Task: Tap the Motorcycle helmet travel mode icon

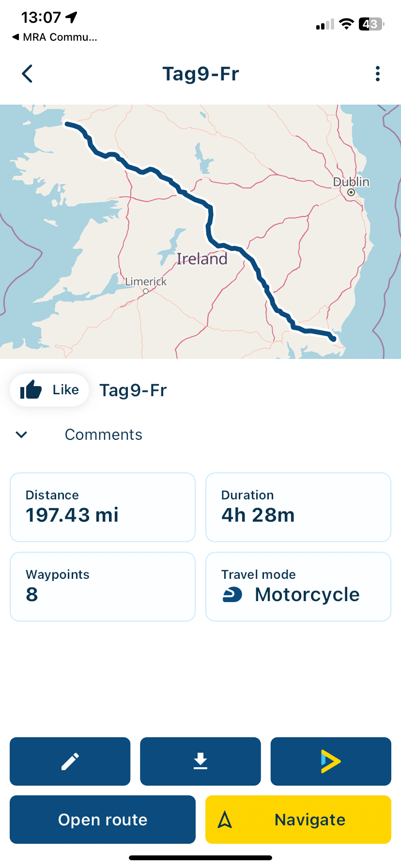Action: tap(232, 594)
